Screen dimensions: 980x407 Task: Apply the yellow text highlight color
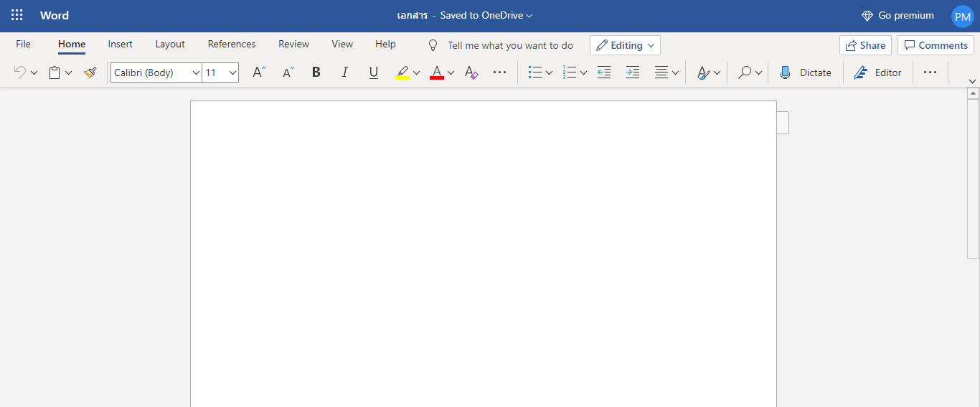[402, 72]
